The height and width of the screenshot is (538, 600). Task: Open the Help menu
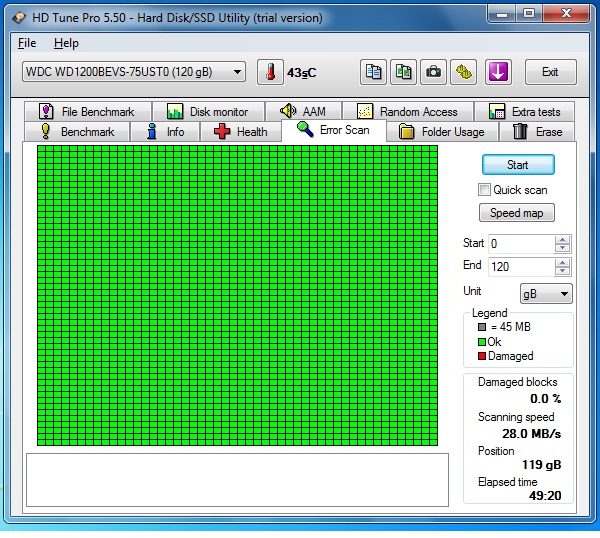click(66, 43)
